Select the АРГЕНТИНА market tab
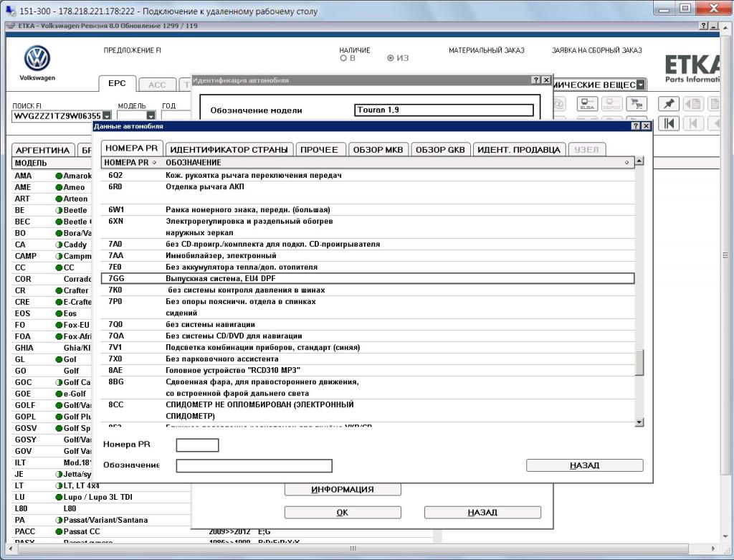The image size is (734, 560). pyautogui.click(x=42, y=150)
